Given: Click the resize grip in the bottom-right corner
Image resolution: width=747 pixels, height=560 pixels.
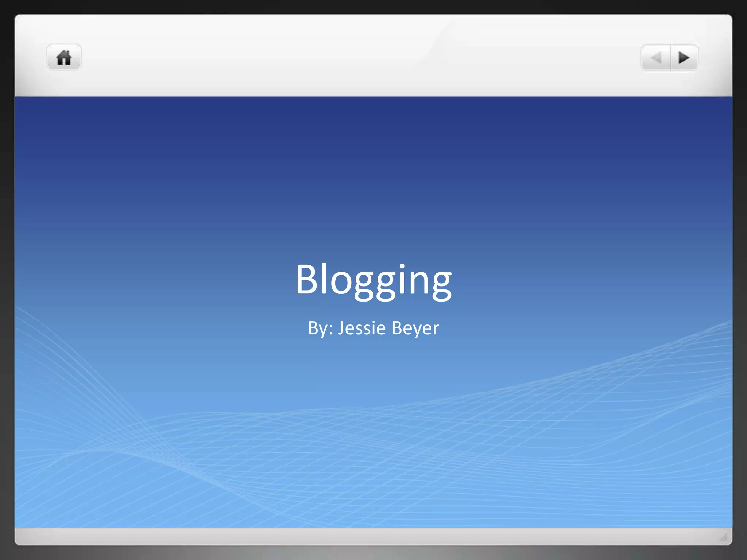Looking at the screenshot, I should pyautogui.click(x=724, y=537).
